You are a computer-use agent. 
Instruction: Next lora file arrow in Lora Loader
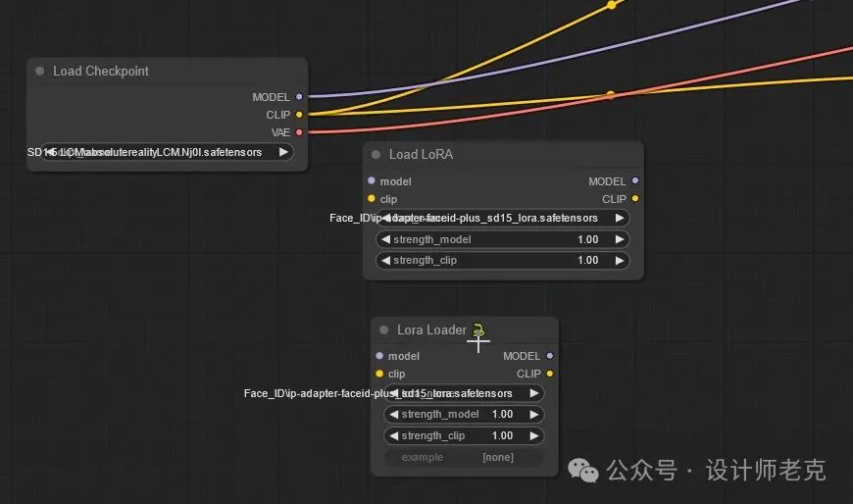point(534,393)
